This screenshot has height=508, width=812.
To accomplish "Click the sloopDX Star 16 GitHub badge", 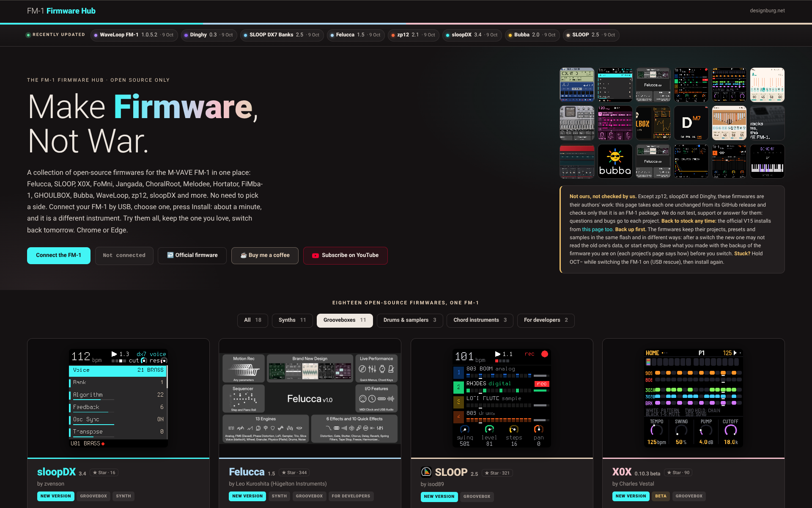I will coord(104,473).
